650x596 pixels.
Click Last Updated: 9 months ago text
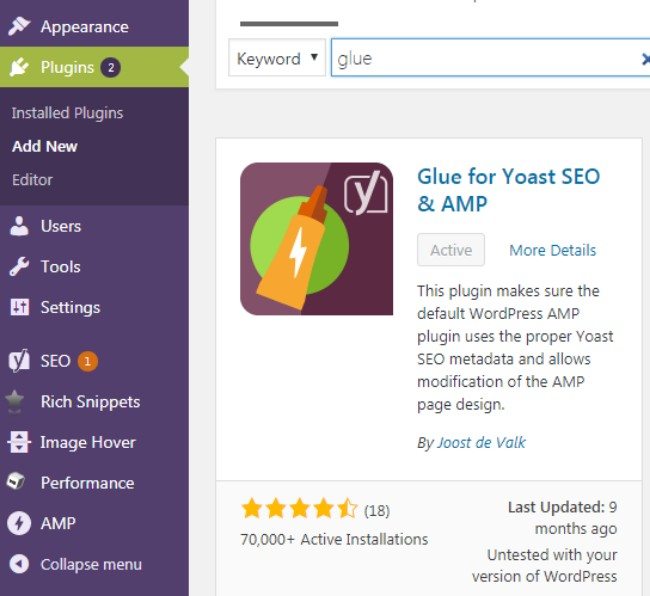[563, 518]
